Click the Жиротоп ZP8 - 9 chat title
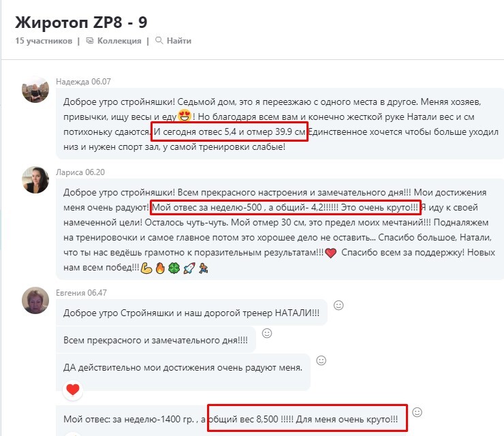This screenshot has width=504, height=436. coord(81,22)
